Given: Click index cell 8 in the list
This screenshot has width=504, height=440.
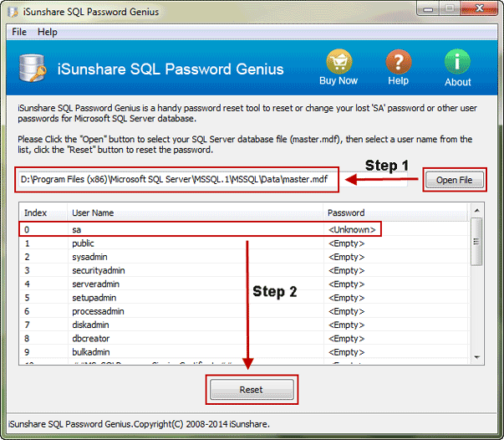Looking at the screenshot, I should pos(27,338).
